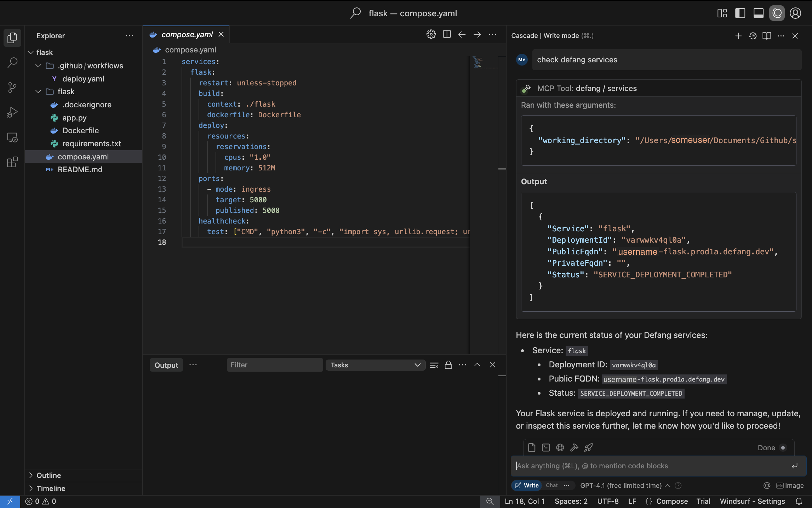Click the MCP hammer tool icon
The width and height of the screenshot is (812, 508).
[574, 447]
